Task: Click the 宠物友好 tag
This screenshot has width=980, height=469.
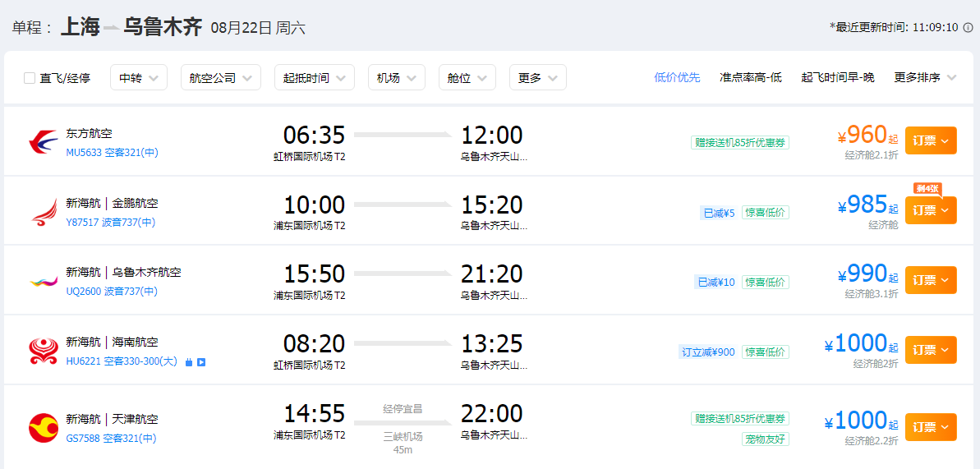Action: tap(766, 439)
